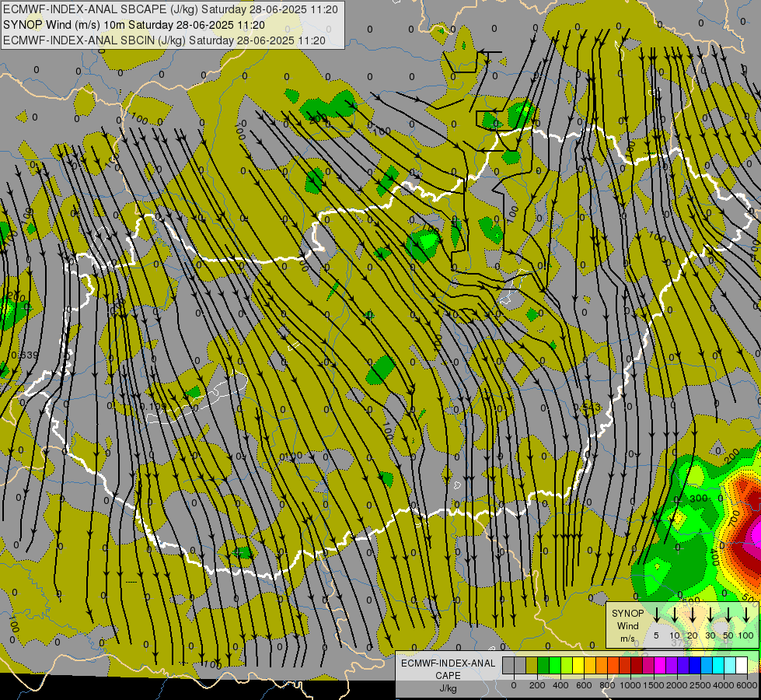Click the SYNOP Wind m/s legend label
Viewport: 761px width, 700px height.
pos(627,625)
